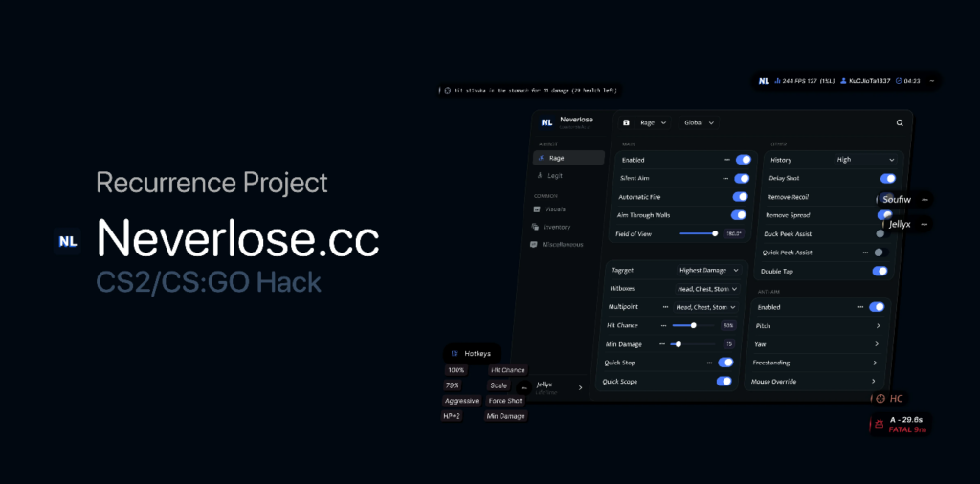Open the more options dots for Hit Chance

click(x=663, y=325)
